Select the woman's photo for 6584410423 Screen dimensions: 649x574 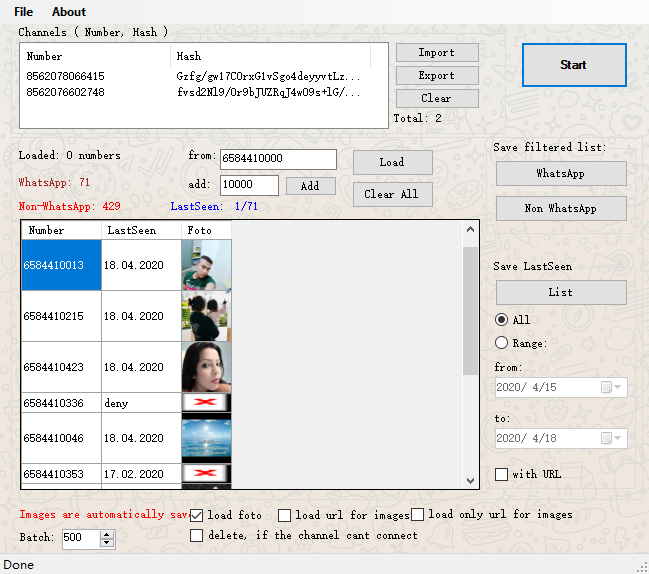[206, 367]
